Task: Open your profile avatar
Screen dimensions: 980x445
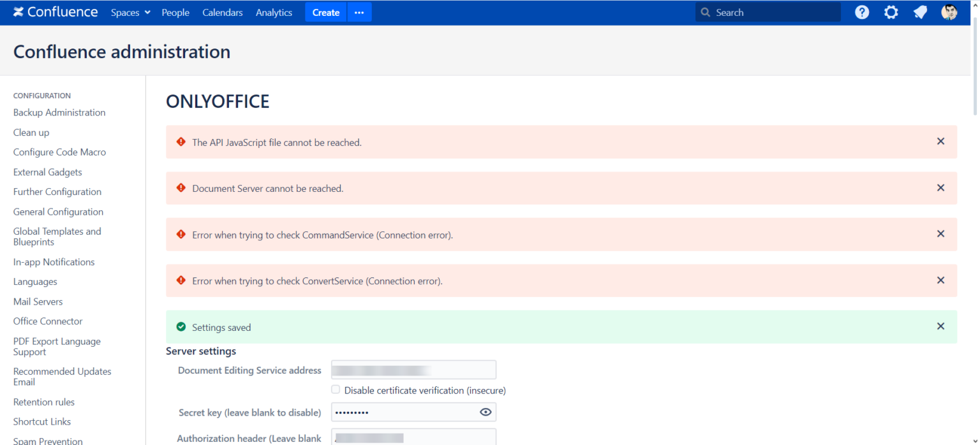Action: [x=949, y=11]
